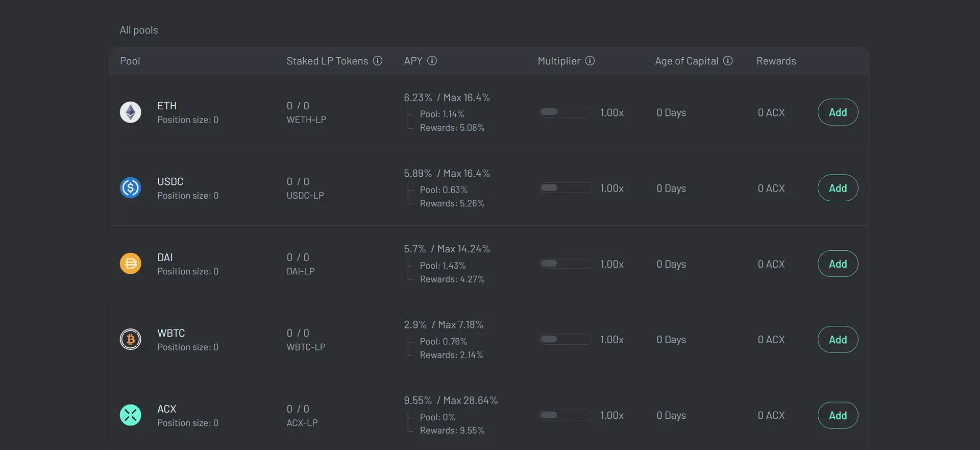This screenshot has width=980, height=450.
Task: Click the ACX multiplier progress bar
Action: (x=566, y=415)
